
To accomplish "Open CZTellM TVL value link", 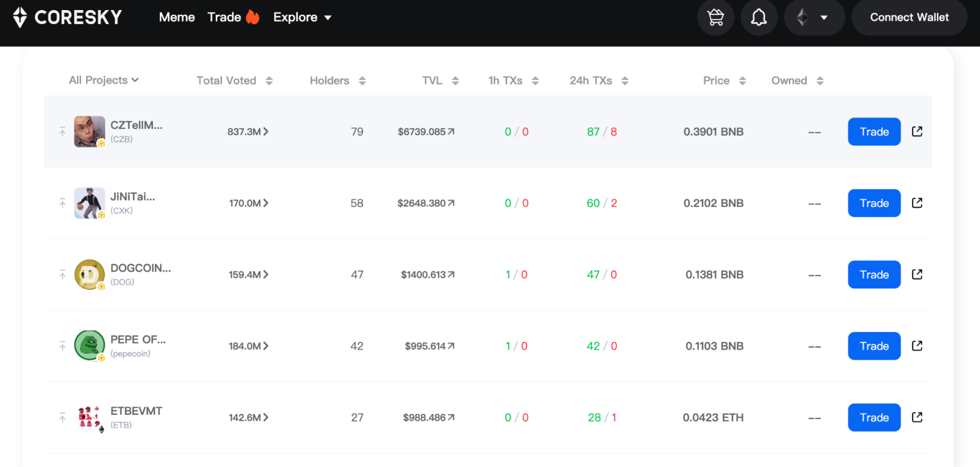I will point(426,132).
